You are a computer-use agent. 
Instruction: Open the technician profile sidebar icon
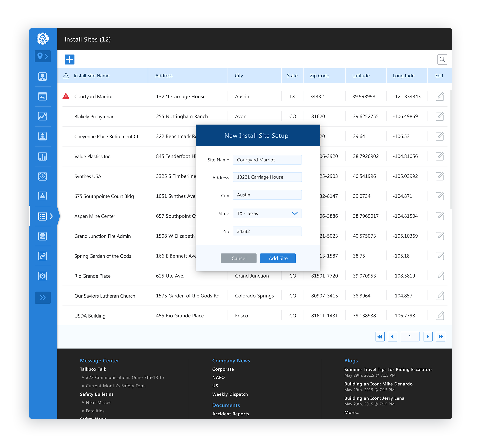(x=43, y=77)
